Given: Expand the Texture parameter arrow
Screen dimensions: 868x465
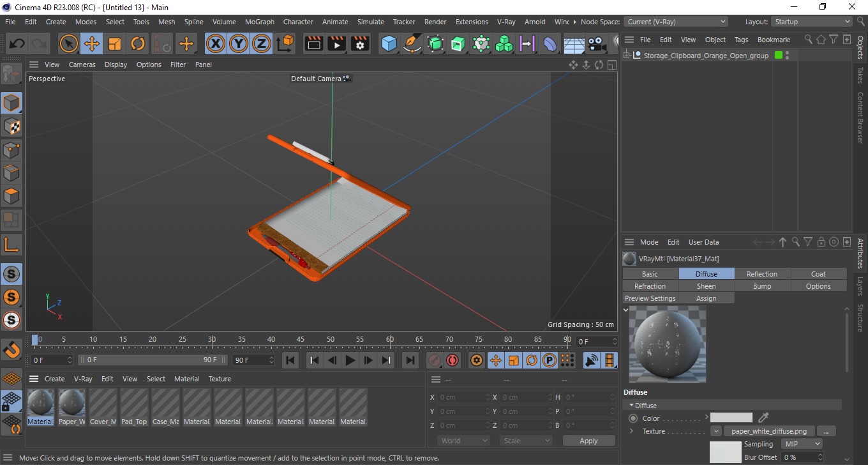Looking at the screenshot, I should coord(631,431).
